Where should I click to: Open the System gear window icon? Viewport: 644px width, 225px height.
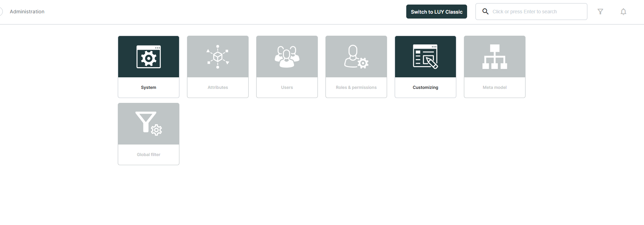[149, 57]
